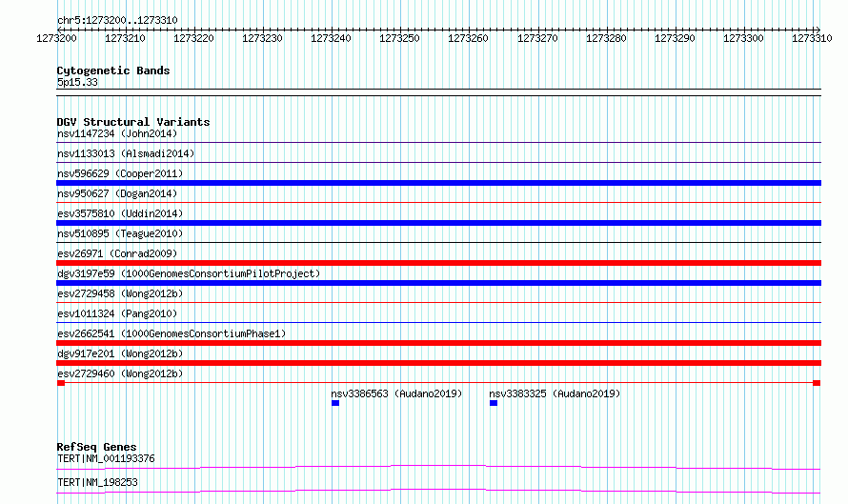Click ruler position 1273310
Image resolution: width=848 pixels, height=504 pixels.
[813, 38]
